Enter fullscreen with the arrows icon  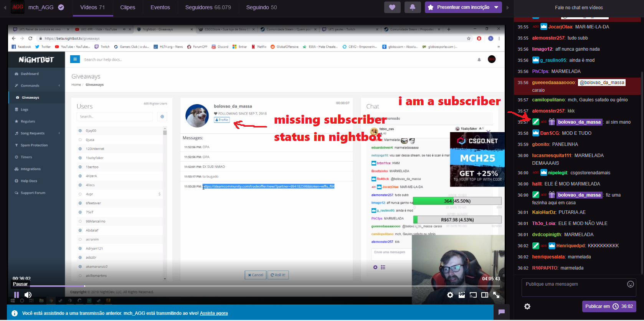coord(496,295)
